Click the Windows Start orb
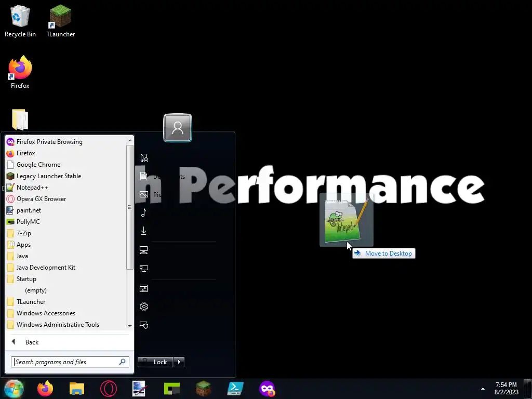Image resolution: width=532 pixels, height=399 pixels. 14,389
